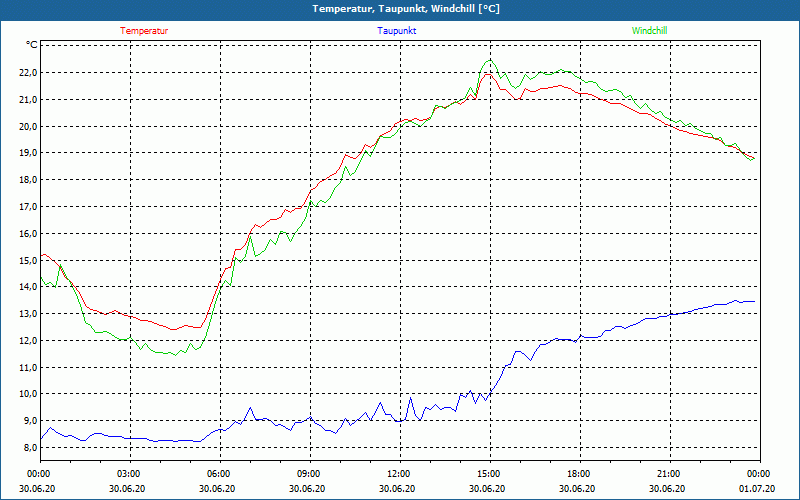The image size is (800, 500).
Task: Click the red Temperatur legend label
Action: [x=144, y=31]
